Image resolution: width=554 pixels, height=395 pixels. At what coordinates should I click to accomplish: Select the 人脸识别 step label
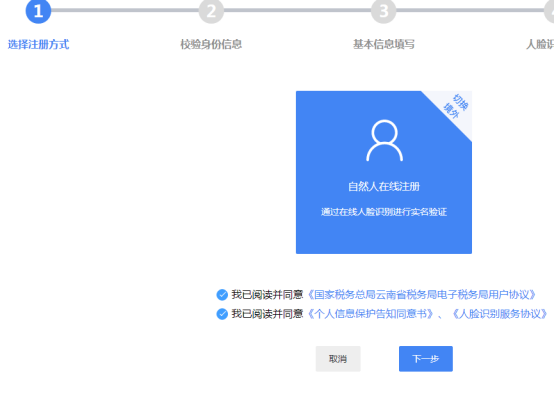point(540,45)
